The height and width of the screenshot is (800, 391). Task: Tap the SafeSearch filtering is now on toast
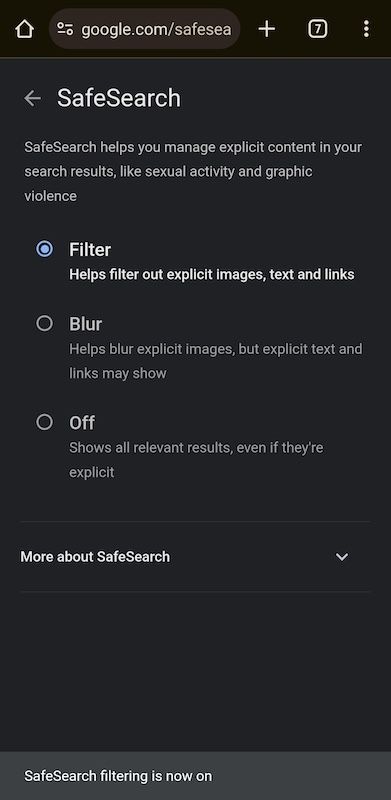pyautogui.click(x=196, y=776)
